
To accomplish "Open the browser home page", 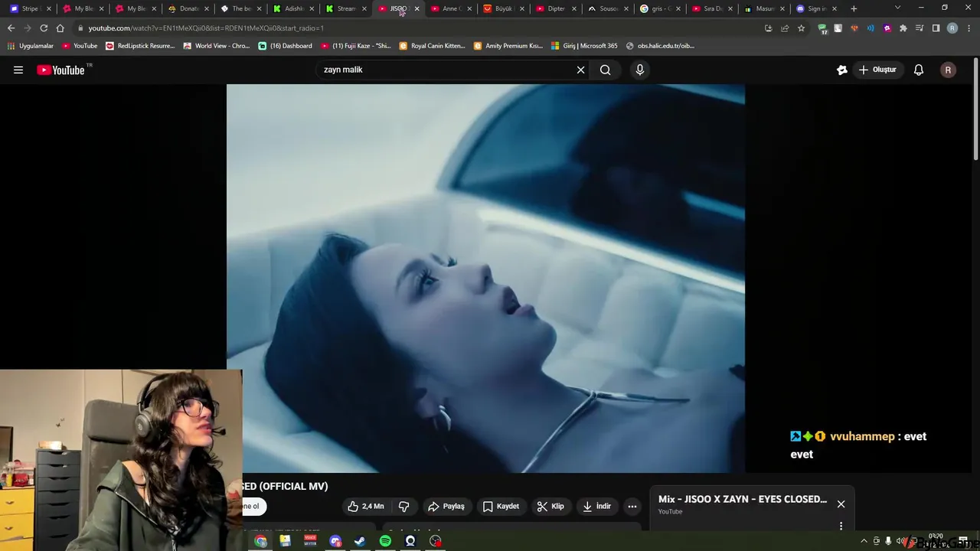I will point(60,28).
